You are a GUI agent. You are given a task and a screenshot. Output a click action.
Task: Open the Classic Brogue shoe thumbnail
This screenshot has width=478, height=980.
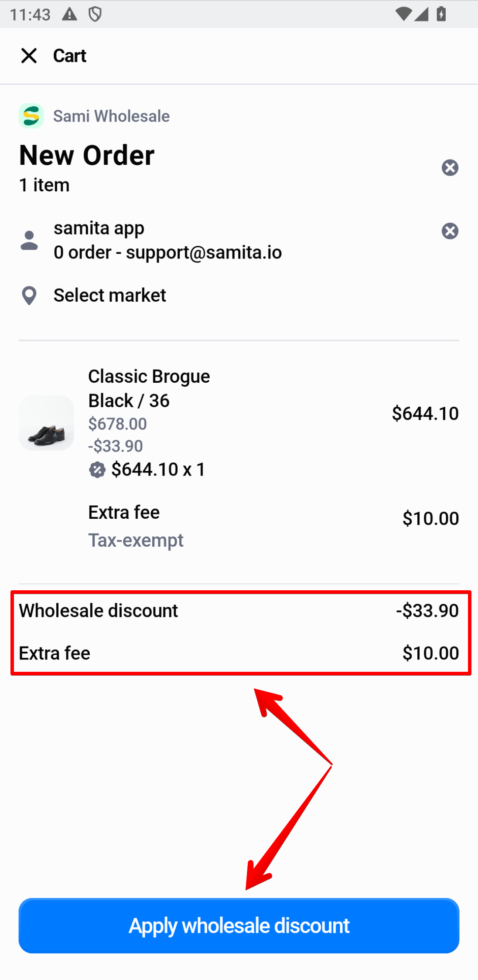click(x=46, y=422)
